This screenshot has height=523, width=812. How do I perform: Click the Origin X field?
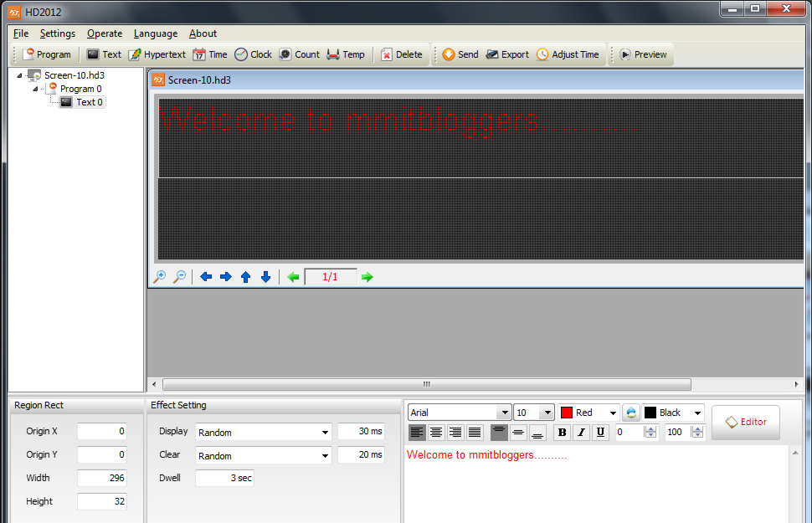click(x=102, y=431)
